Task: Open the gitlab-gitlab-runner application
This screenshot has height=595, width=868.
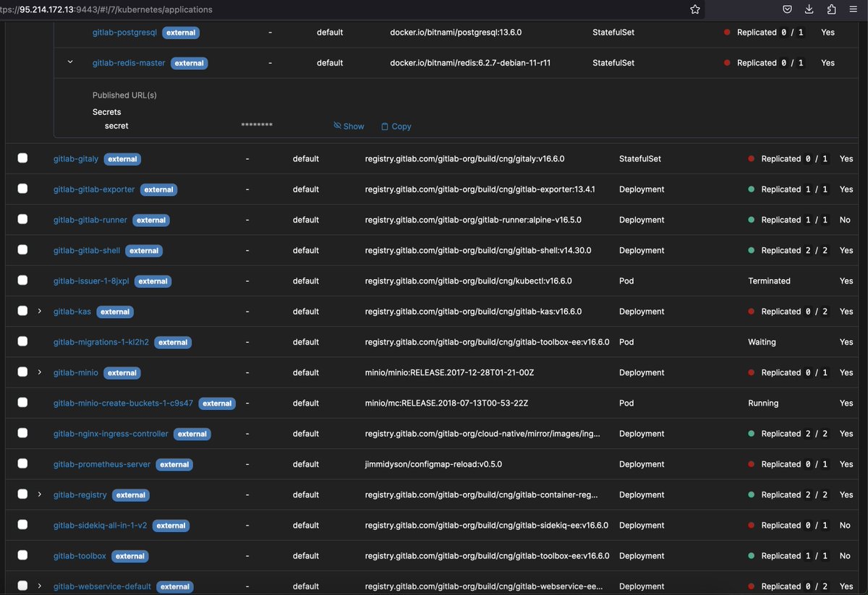Action: point(90,220)
